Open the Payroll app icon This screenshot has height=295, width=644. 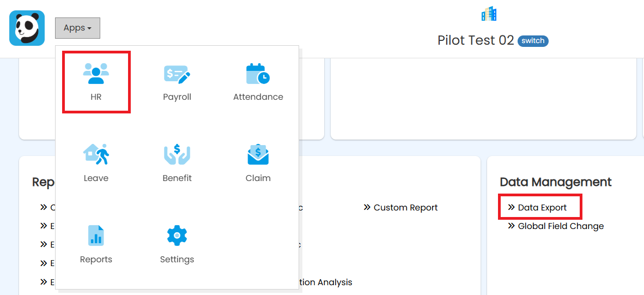coord(177,74)
